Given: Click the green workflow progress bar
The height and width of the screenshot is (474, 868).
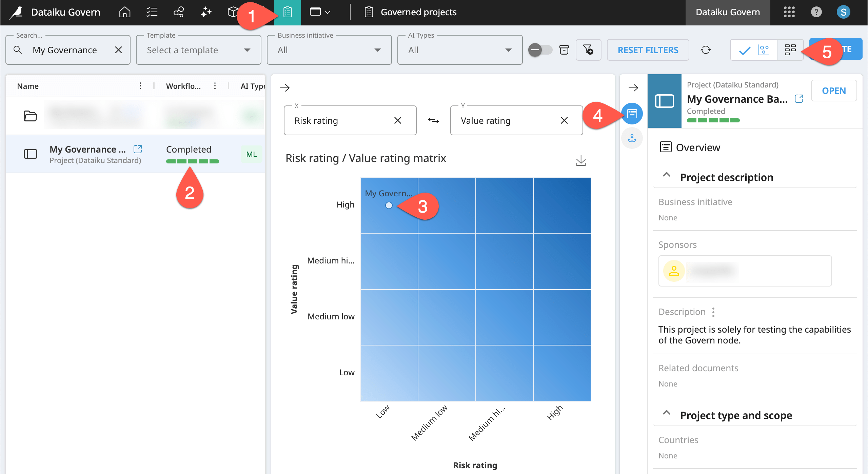Looking at the screenshot, I should coord(192,161).
